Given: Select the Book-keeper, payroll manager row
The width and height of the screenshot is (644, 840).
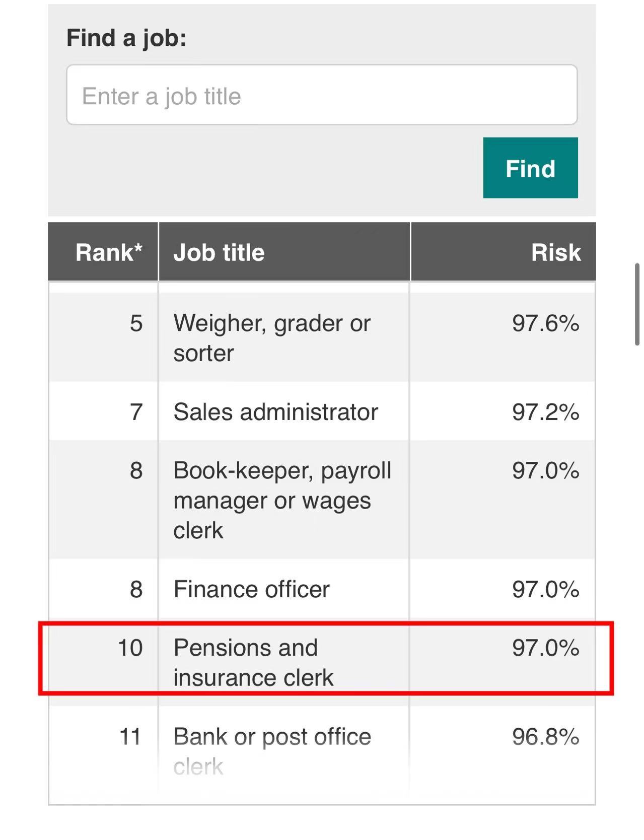Looking at the screenshot, I should pyautogui.click(x=282, y=500).
